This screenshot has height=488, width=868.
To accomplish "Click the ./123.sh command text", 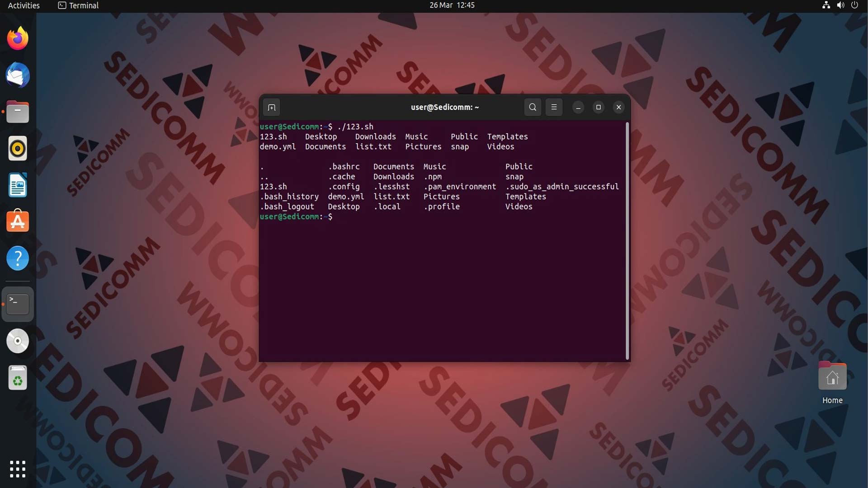I will click(x=355, y=127).
